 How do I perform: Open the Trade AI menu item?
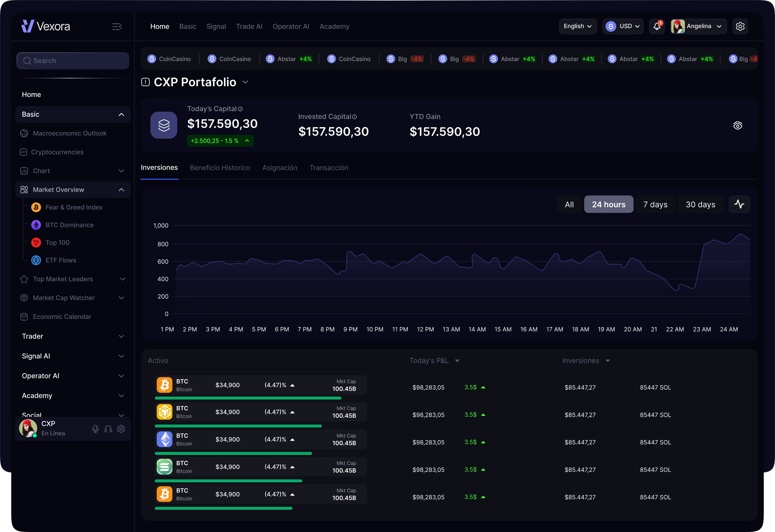(249, 26)
